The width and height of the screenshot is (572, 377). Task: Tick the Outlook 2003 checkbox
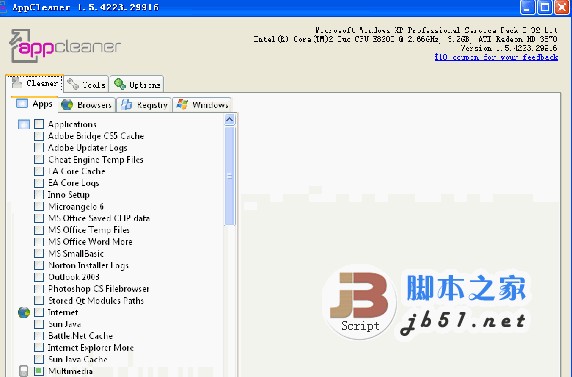click(39, 277)
